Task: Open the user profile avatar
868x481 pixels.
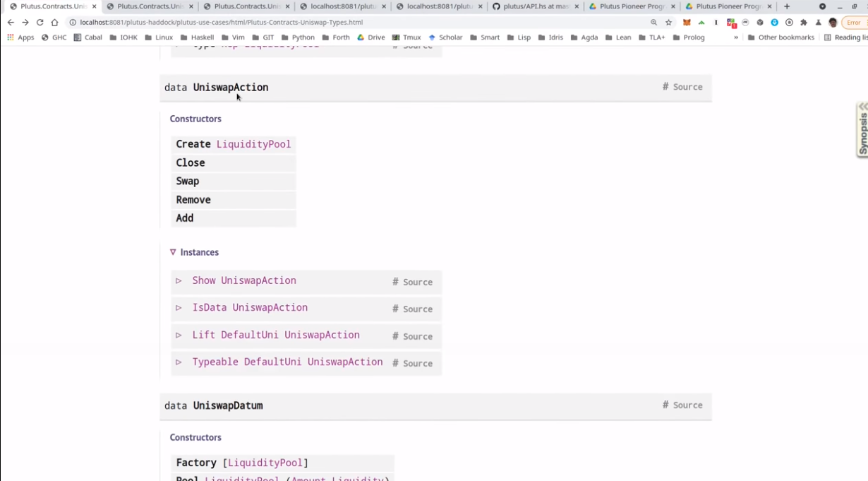Action: (x=833, y=23)
